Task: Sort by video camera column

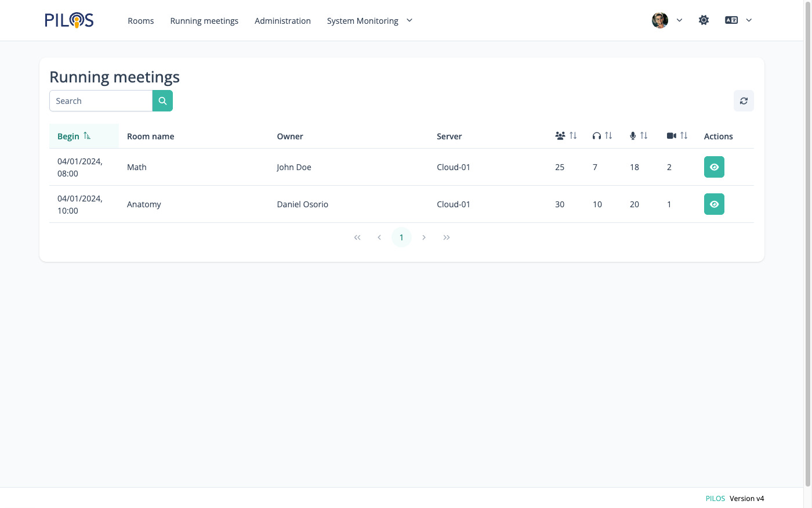Action: (677, 136)
